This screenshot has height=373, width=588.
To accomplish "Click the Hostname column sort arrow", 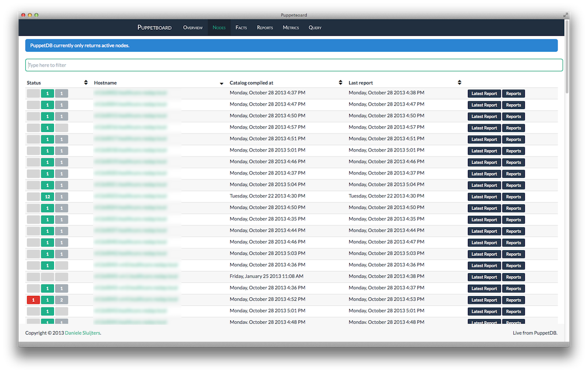I will pyautogui.click(x=222, y=83).
